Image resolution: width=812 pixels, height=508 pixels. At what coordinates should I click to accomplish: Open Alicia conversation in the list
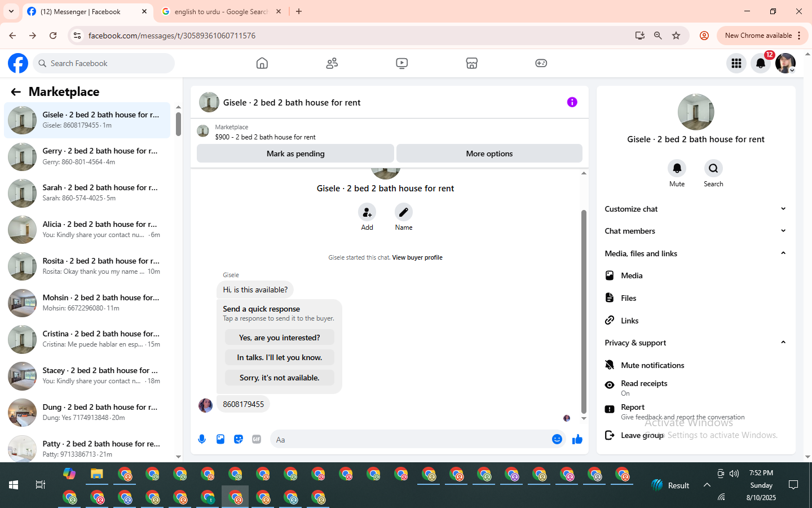point(87,230)
